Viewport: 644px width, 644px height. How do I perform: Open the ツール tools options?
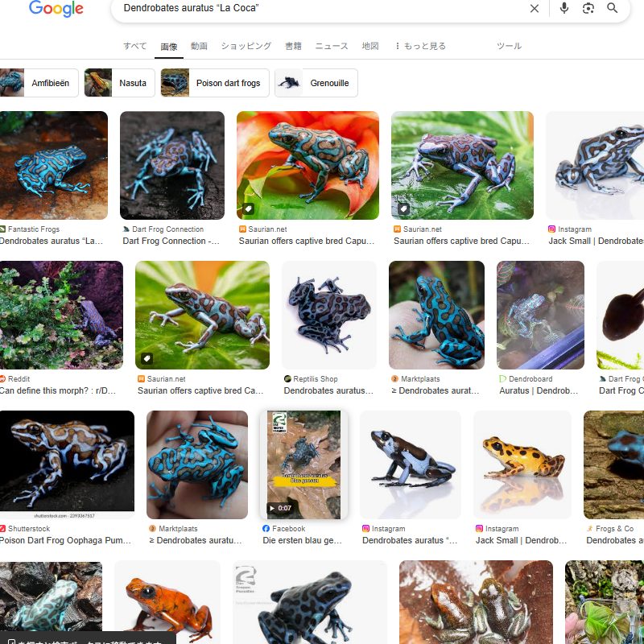click(x=509, y=46)
